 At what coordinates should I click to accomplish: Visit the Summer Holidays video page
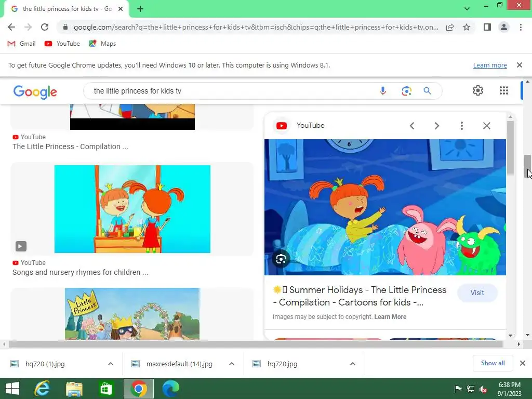[477, 292]
